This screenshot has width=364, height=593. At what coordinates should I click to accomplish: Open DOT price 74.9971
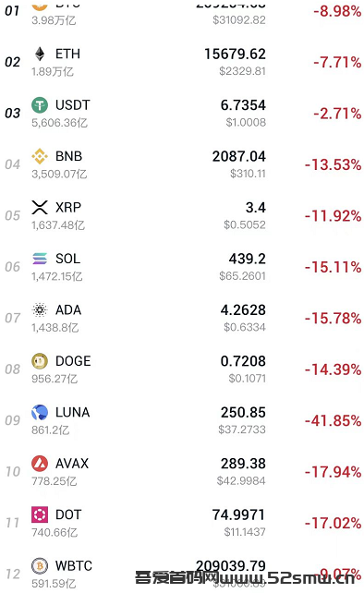click(x=238, y=514)
